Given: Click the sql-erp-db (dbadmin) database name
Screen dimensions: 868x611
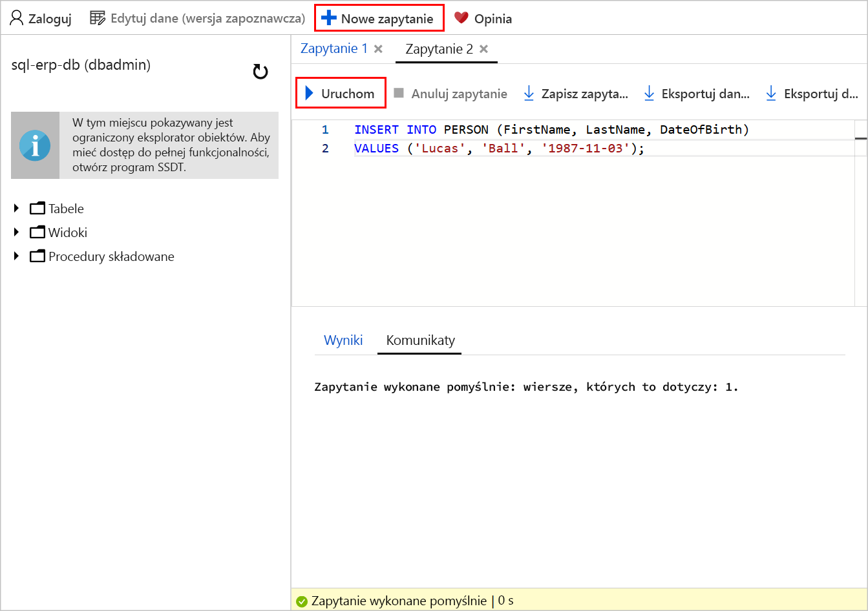Looking at the screenshot, I should (81, 65).
